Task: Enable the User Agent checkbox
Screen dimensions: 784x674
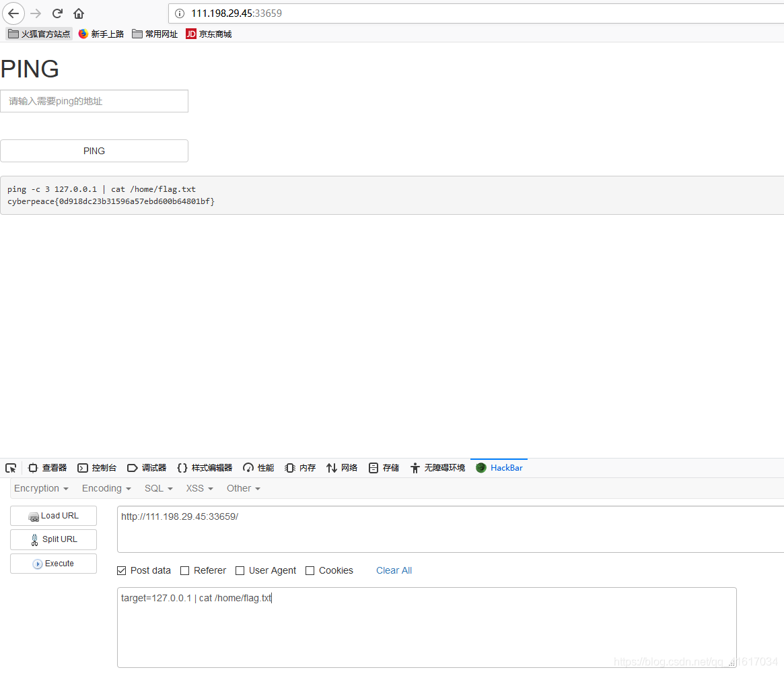Action: (x=240, y=570)
